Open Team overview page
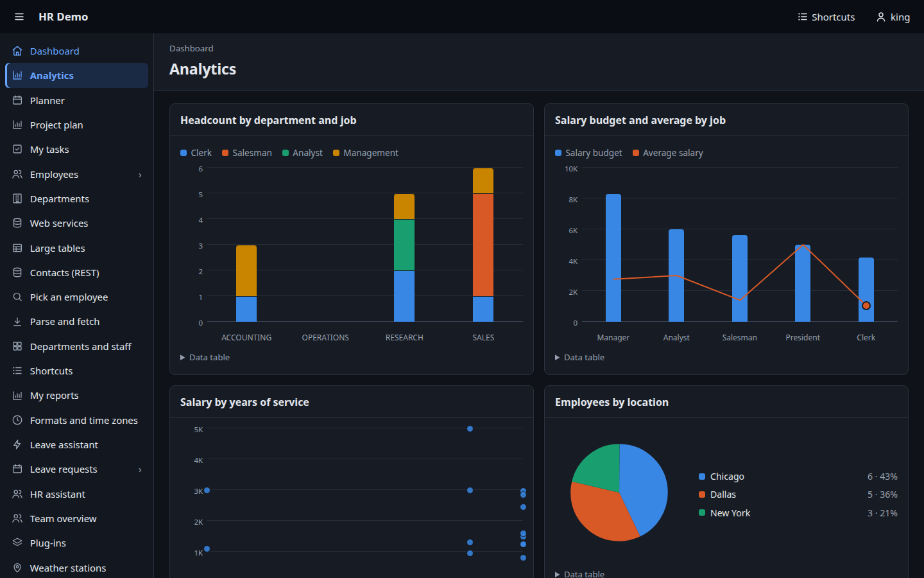The width and height of the screenshot is (924, 578). 77,518
